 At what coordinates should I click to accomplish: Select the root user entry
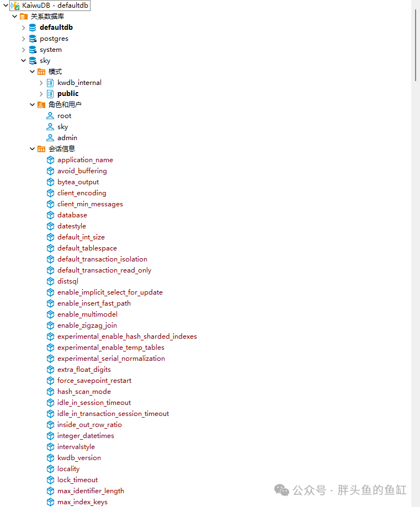click(64, 116)
